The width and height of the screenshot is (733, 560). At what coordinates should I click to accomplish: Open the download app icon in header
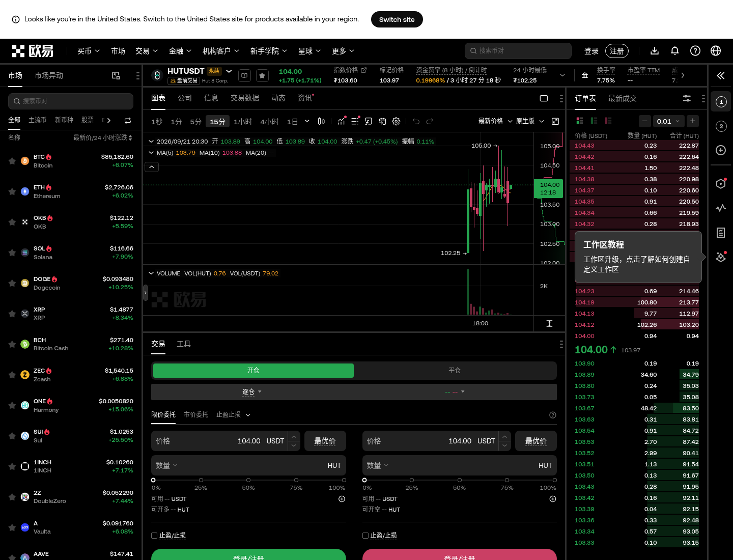(x=655, y=51)
